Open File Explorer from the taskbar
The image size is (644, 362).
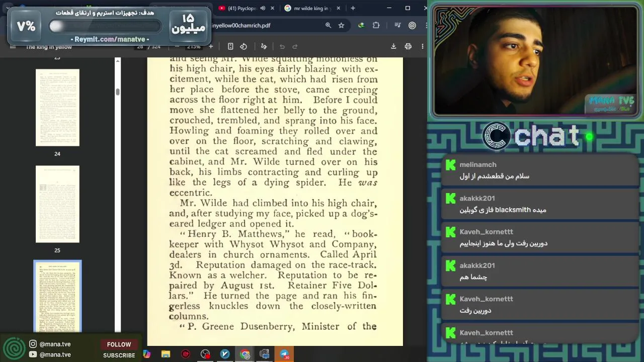tap(166, 354)
